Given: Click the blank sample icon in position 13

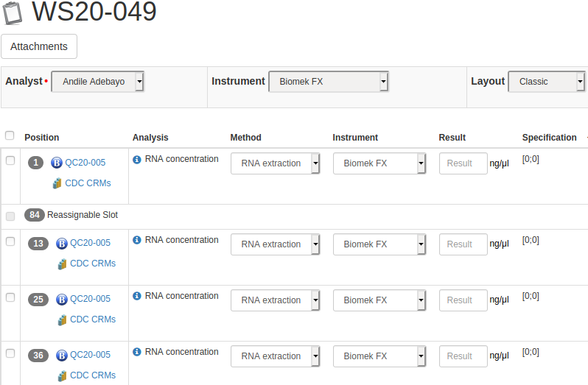Looking at the screenshot, I should click(x=62, y=244).
